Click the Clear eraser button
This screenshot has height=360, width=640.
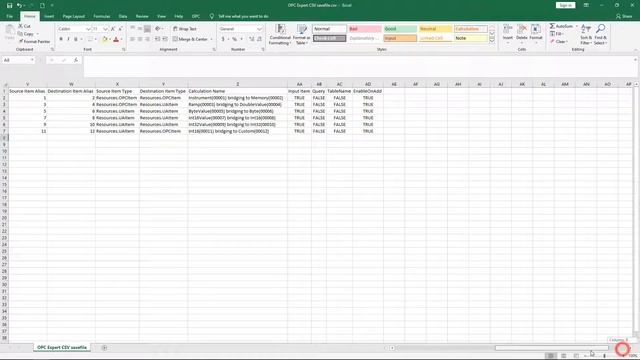point(558,42)
